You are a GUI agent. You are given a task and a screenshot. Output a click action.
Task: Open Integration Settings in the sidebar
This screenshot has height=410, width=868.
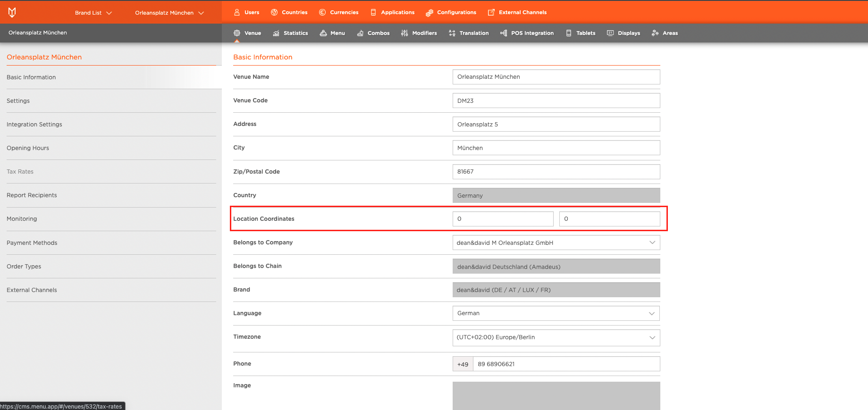pyautogui.click(x=111, y=125)
